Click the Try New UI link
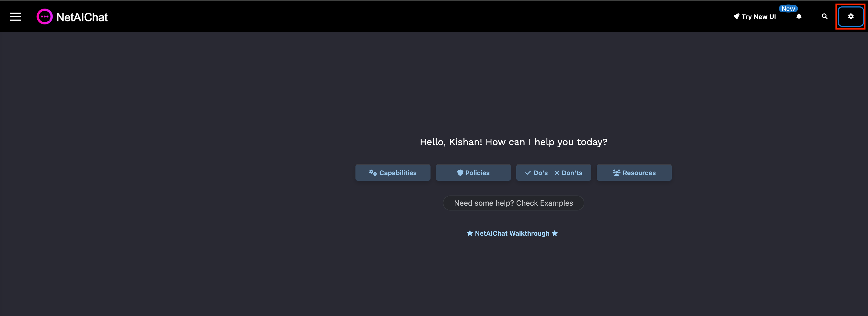The height and width of the screenshot is (316, 868). click(755, 17)
